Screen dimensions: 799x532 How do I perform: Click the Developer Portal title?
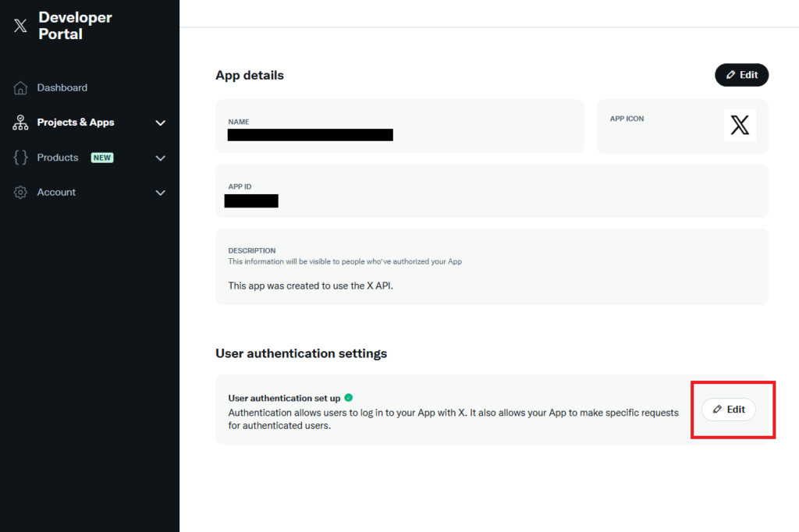(x=75, y=26)
